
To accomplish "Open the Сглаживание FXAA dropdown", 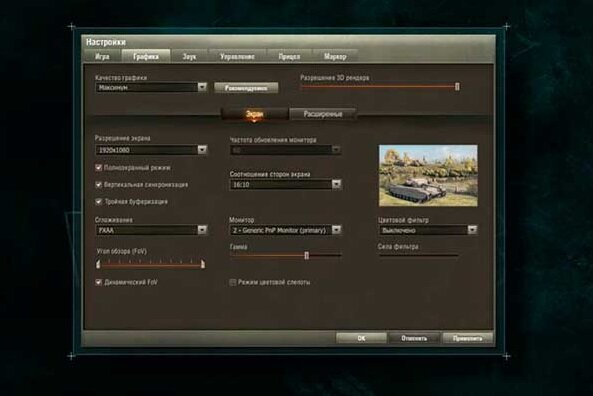I will (151, 230).
